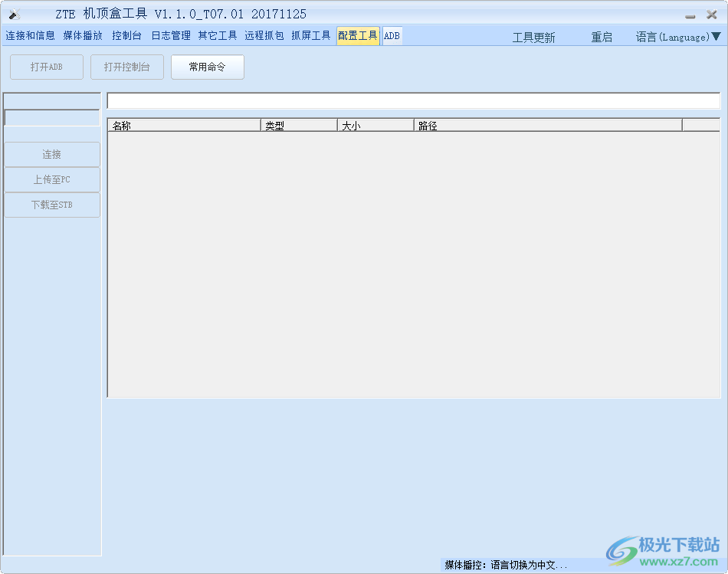This screenshot has width=728, height=574.
Task: Switch to the 媒体播放 tab
Action: pos(83,36)
